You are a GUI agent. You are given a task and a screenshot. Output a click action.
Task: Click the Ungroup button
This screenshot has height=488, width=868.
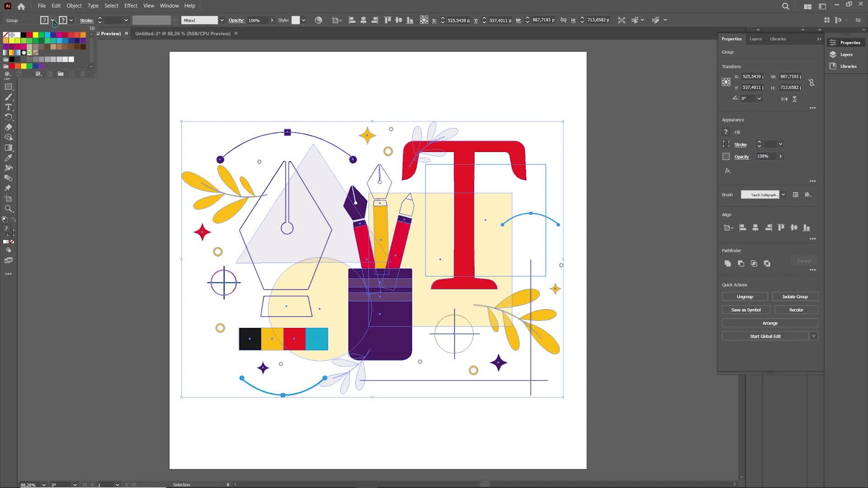click(745, 297)
